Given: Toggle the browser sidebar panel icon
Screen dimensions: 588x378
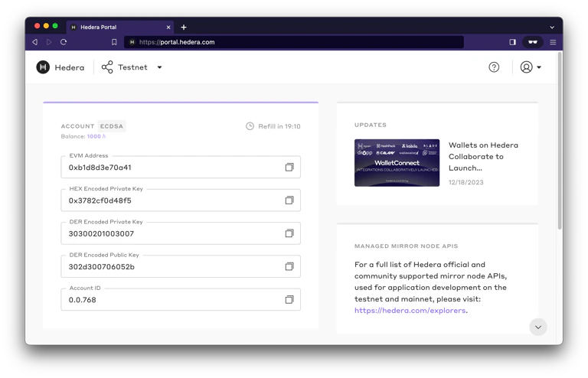Looking at the screenshot, I should (512, 42).
